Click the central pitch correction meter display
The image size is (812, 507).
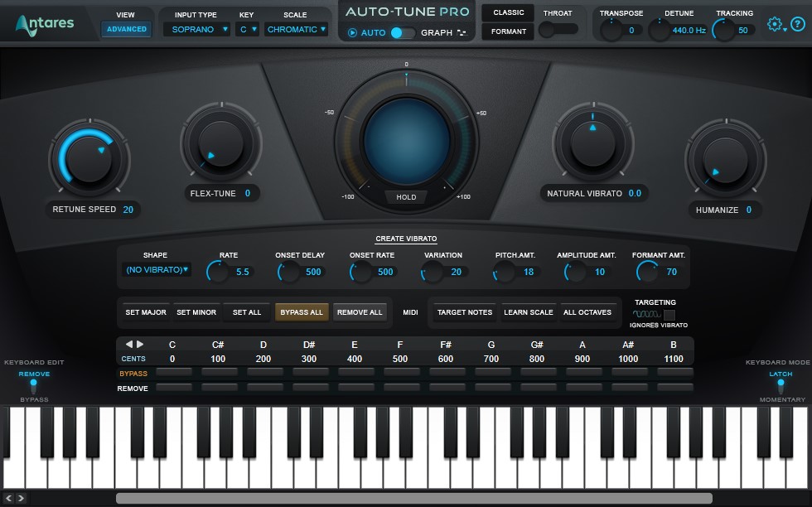[407, 141]
